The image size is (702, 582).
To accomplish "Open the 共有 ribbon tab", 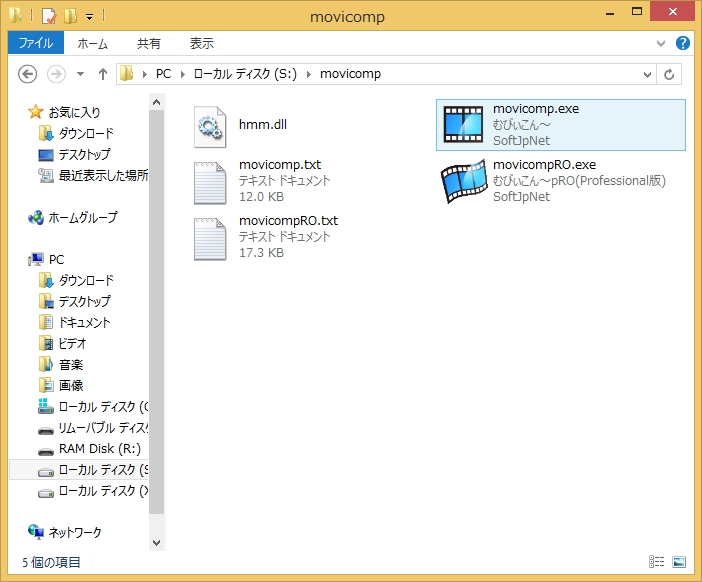I will 149,43.
